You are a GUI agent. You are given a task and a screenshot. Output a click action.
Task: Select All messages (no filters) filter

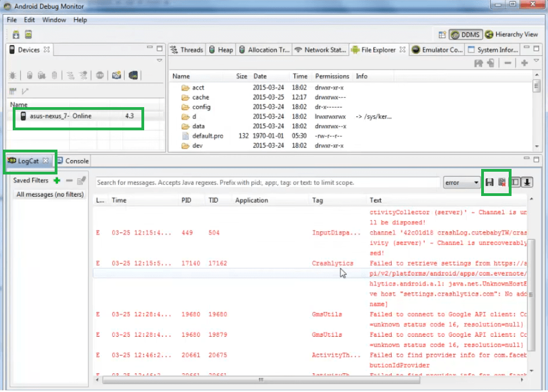click(50, 194)
